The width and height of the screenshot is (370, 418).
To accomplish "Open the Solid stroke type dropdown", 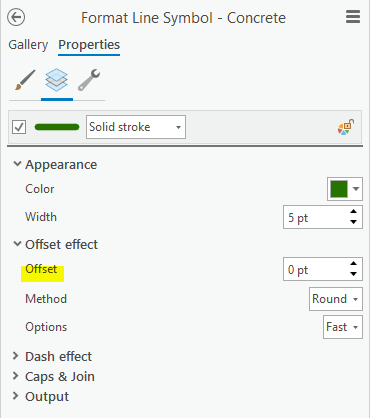I will [x=136, y=127].
